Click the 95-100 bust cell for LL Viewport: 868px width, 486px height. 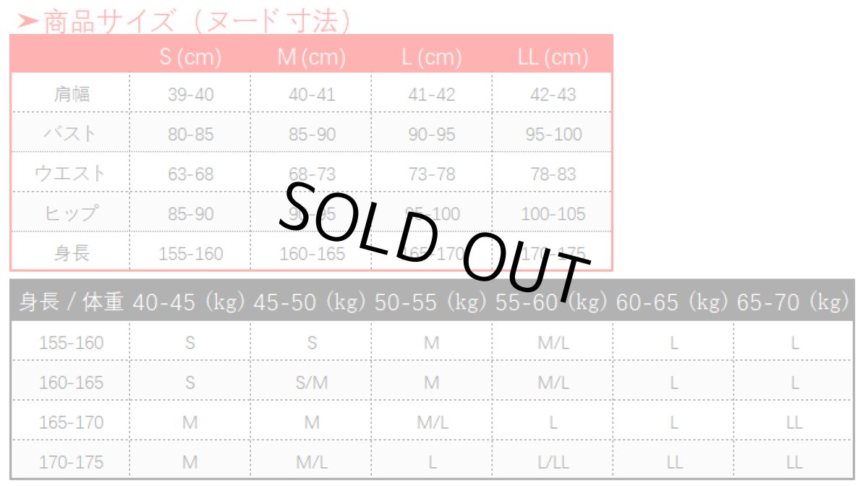553,135
